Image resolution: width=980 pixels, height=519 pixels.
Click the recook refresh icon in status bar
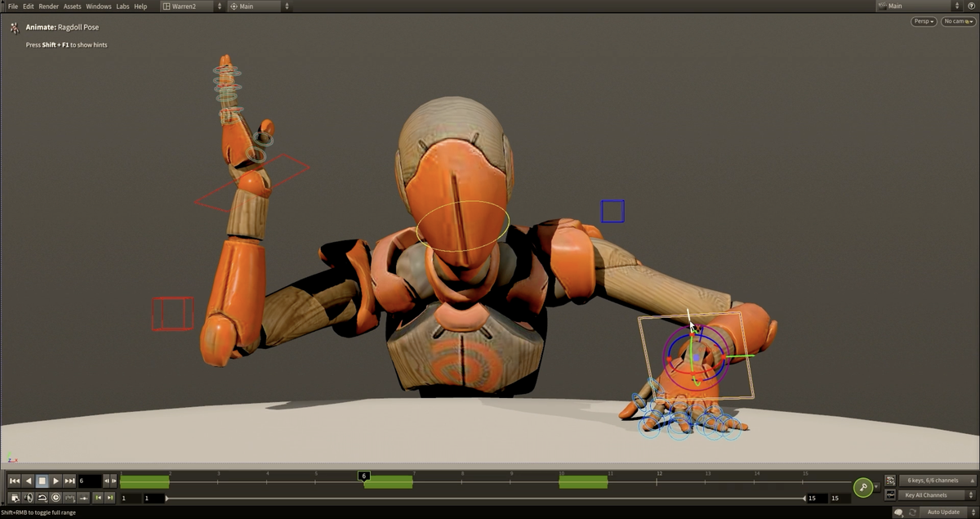point(912,512)
